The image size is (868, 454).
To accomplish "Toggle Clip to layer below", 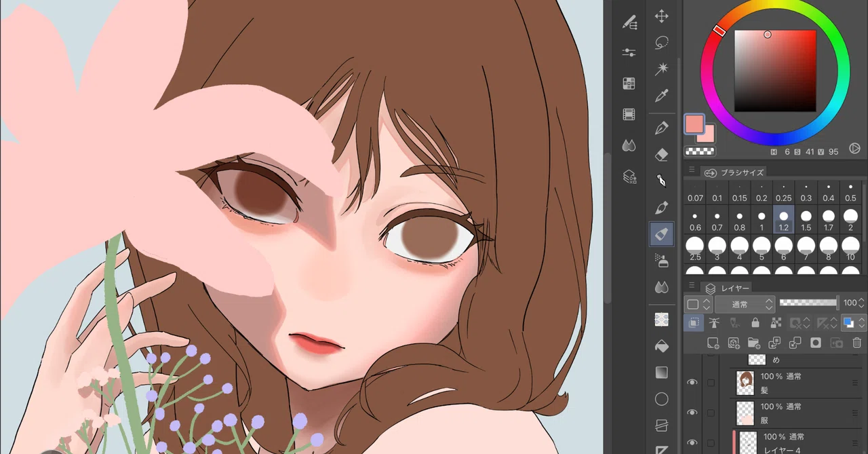I will [693, 323].
